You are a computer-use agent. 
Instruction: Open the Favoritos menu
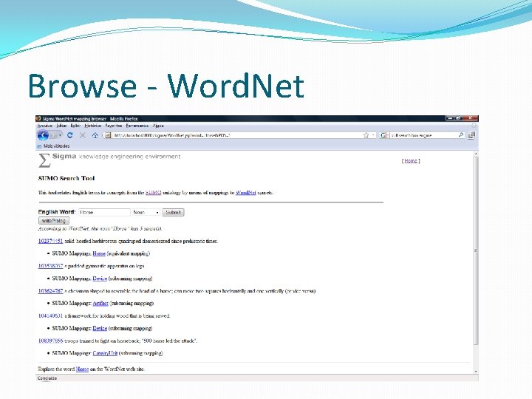pos(114,126)
